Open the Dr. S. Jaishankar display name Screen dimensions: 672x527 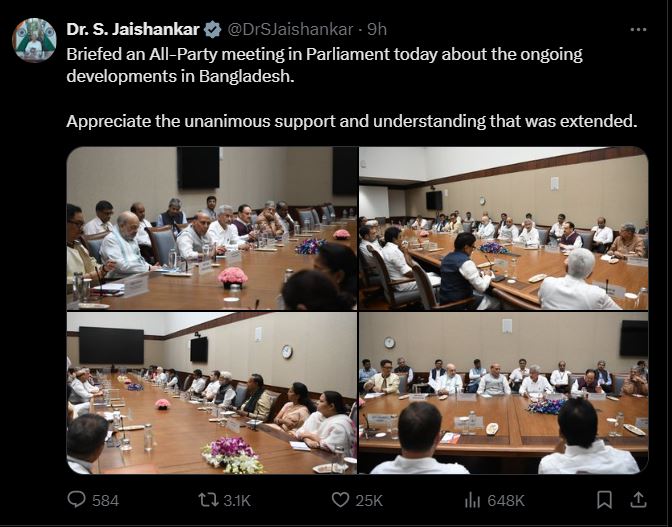click(133, 30)
